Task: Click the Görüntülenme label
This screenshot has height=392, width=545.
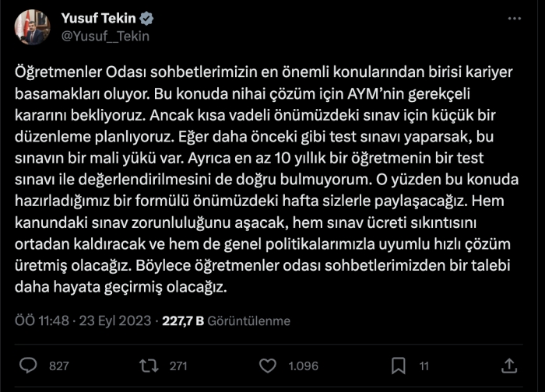Action: (x=248, y=320)
